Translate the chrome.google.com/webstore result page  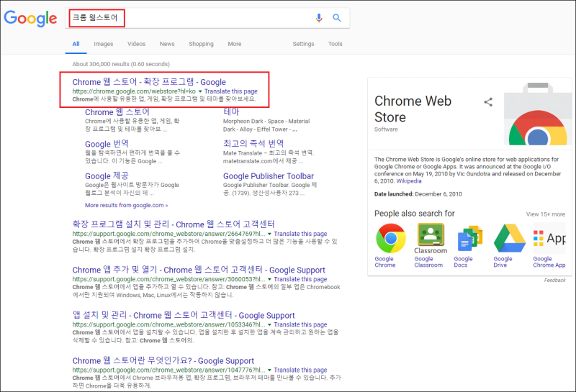click(x=230, y=91)
